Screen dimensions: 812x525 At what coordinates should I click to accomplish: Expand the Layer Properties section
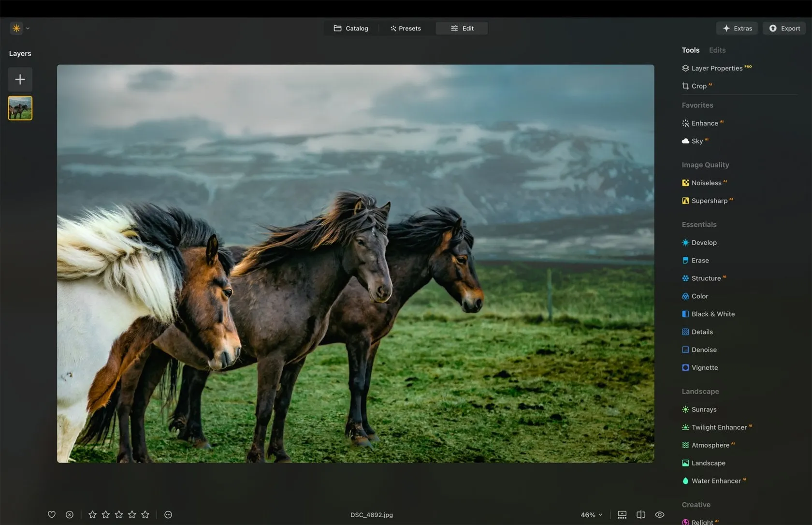[716, 68]
